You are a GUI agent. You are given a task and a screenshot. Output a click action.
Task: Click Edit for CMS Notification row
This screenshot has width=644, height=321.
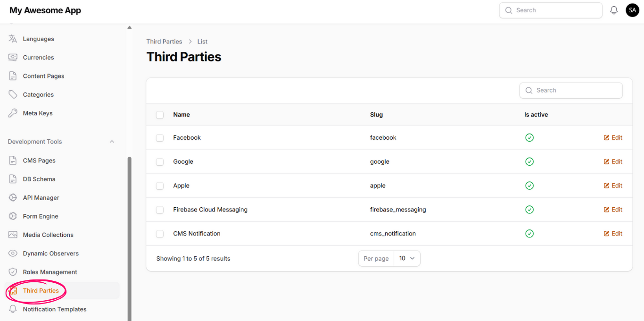(613, 234)
